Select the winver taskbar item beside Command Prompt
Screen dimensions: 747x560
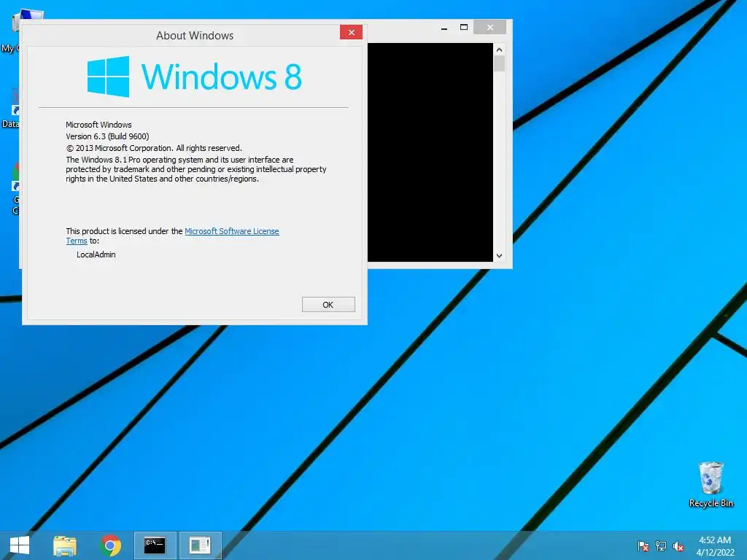[200, 545]
